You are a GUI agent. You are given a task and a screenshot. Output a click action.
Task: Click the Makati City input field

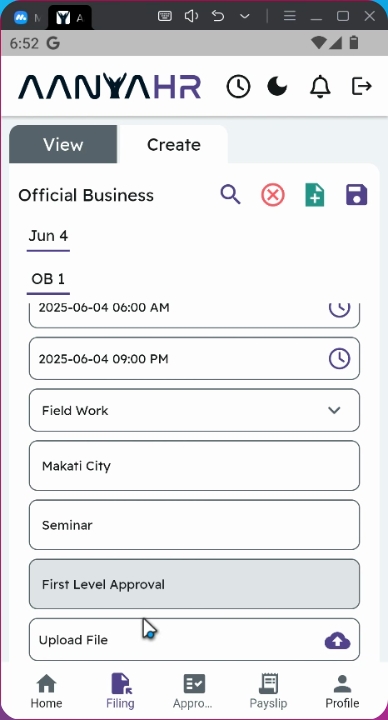194,466
